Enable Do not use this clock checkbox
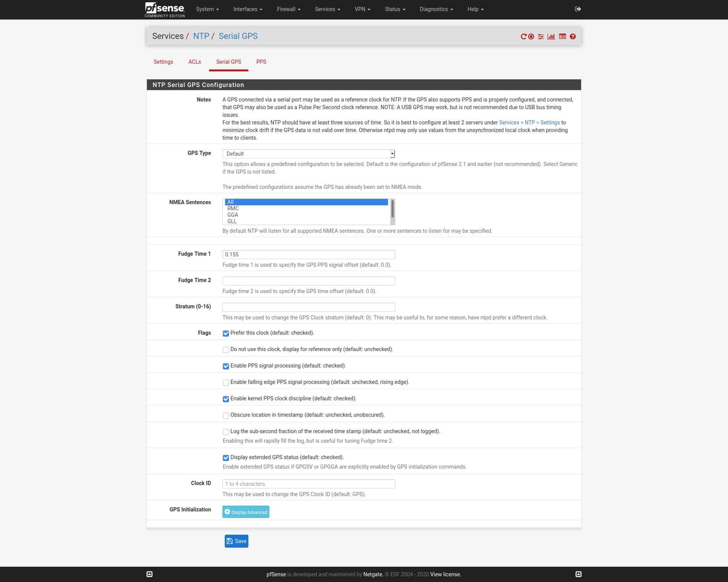 click(226, 350)
